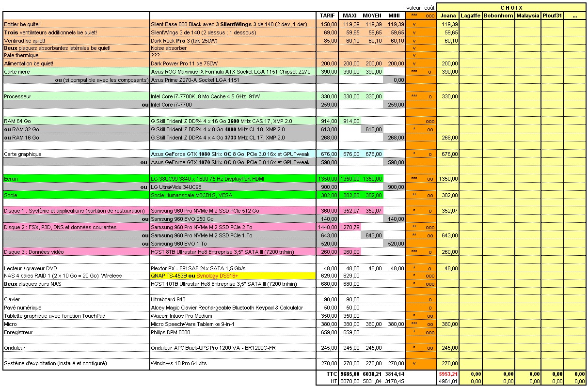Image resolution: width=588 pixels, height=387 pixels.
Task: Select the 'Ventirad be quiet!' row label
Action: coord(76,41)
